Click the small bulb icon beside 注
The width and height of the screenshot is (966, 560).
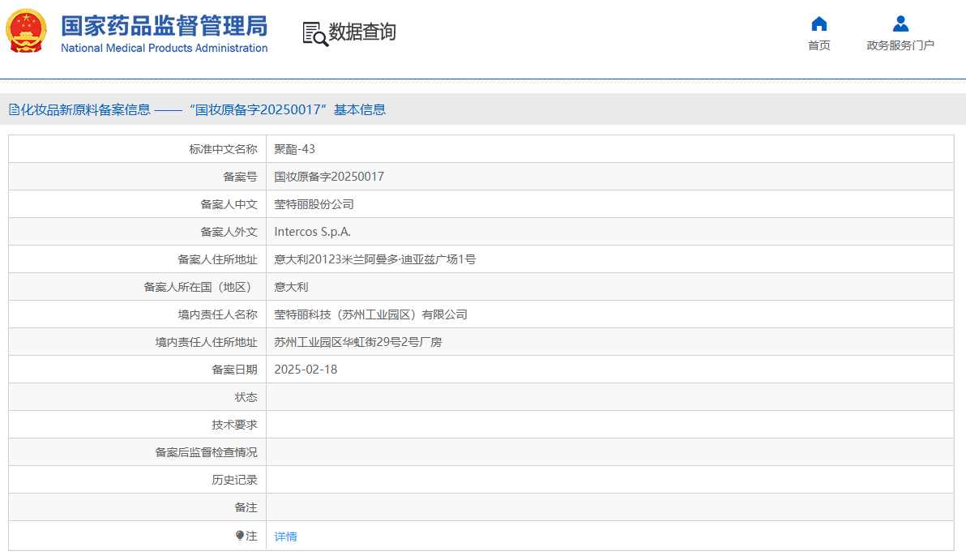tap(240, 536)
